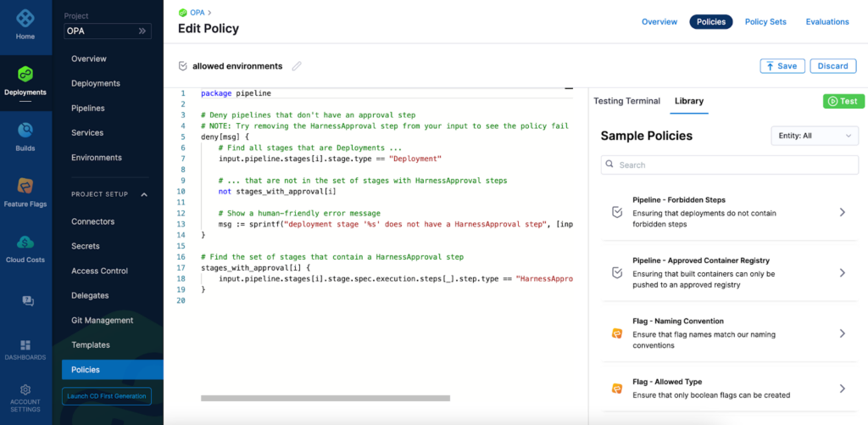Click Launch CD First Generation button
The image size is (868, 425).
[106, 396]
